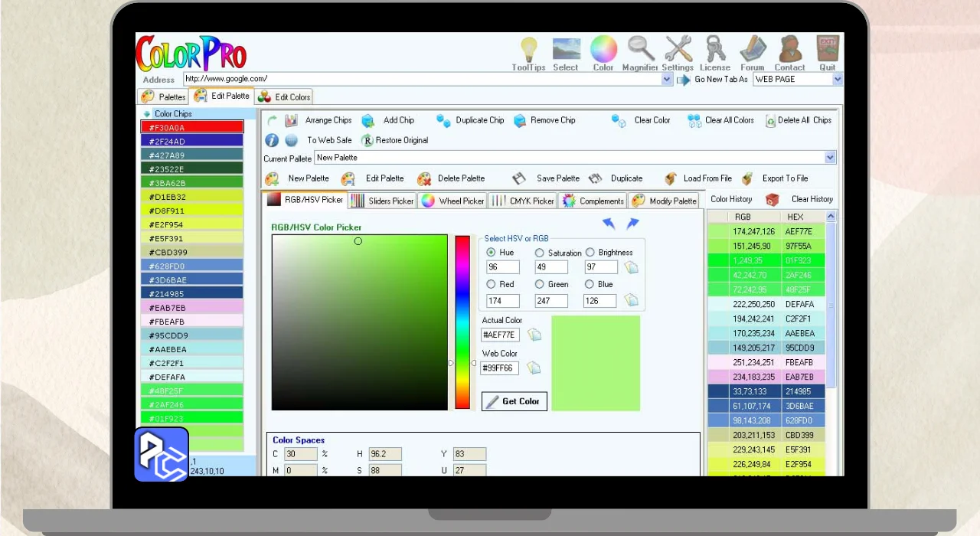Open the Magnifier tool
The image size is (980, 536).
pos(641,50)
